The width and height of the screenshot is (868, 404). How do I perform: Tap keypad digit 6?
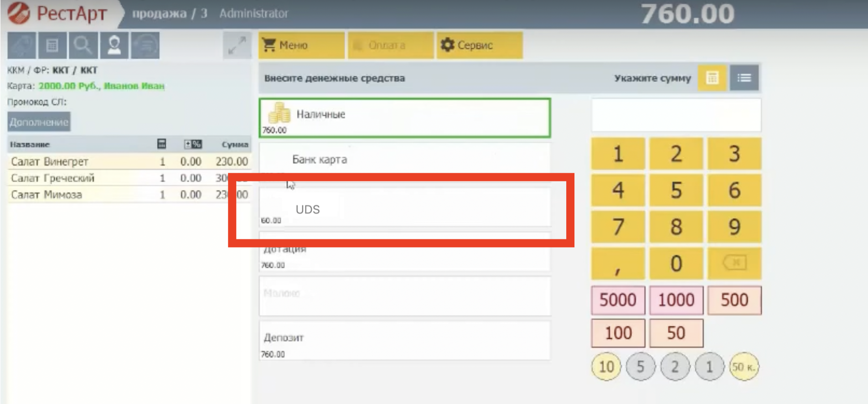point(734,190)
